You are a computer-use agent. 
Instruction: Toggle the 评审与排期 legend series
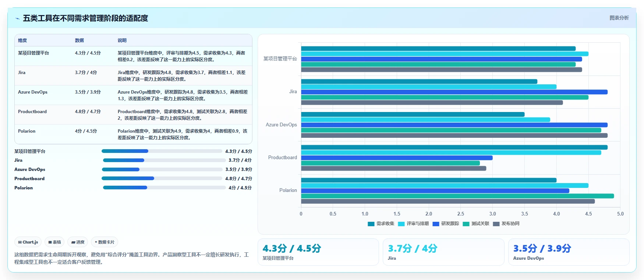413,224
